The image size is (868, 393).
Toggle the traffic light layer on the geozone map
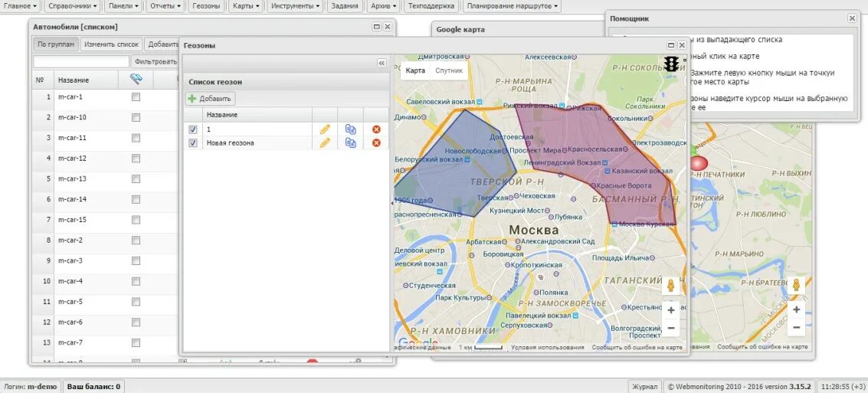click(x=671, y=64)
